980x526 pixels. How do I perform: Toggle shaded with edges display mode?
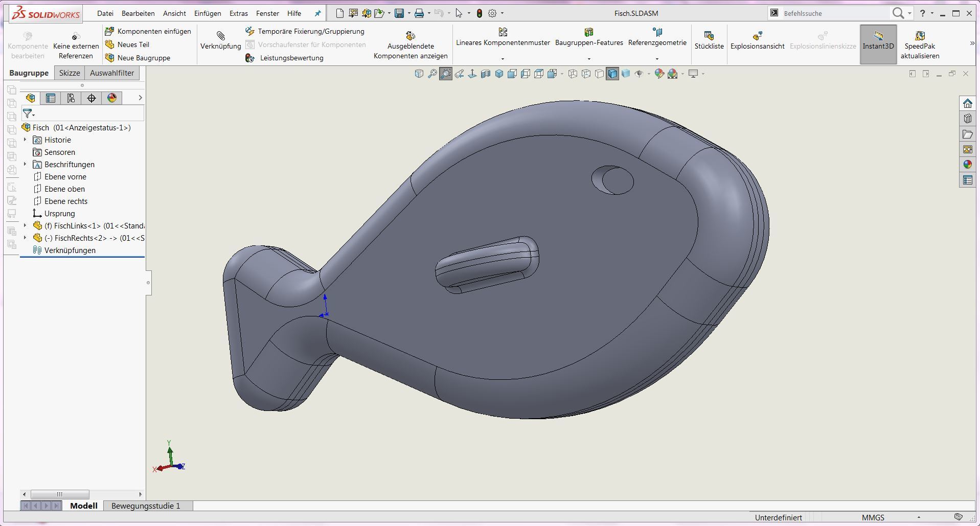[x=612, y=74]
